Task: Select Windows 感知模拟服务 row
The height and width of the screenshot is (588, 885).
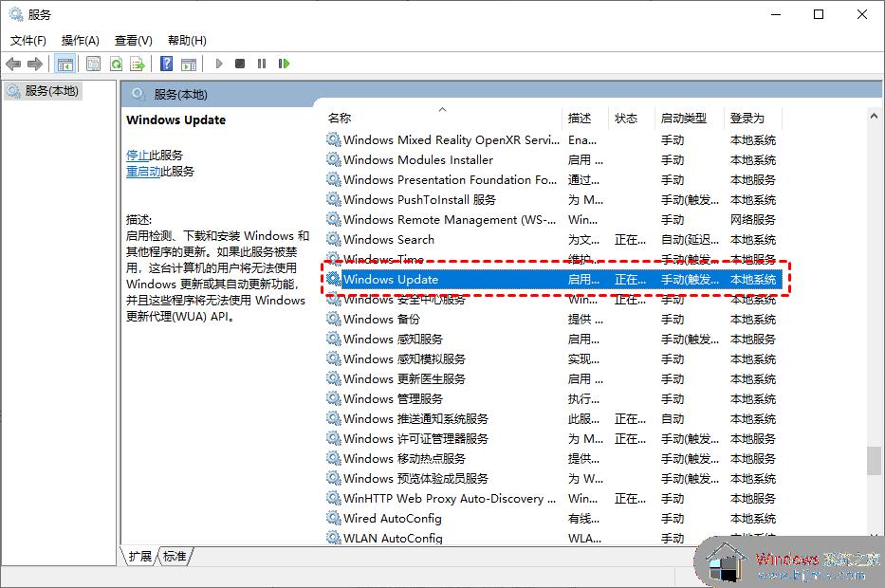Action: click(553, 358)
